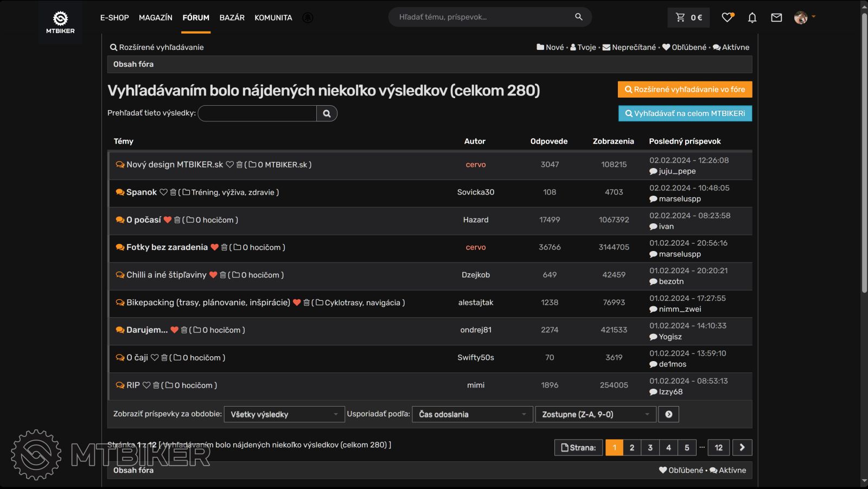Screen dimensions: 868x489
Task: Switch to the BAZÁR menu item
Action: point(232,17)
